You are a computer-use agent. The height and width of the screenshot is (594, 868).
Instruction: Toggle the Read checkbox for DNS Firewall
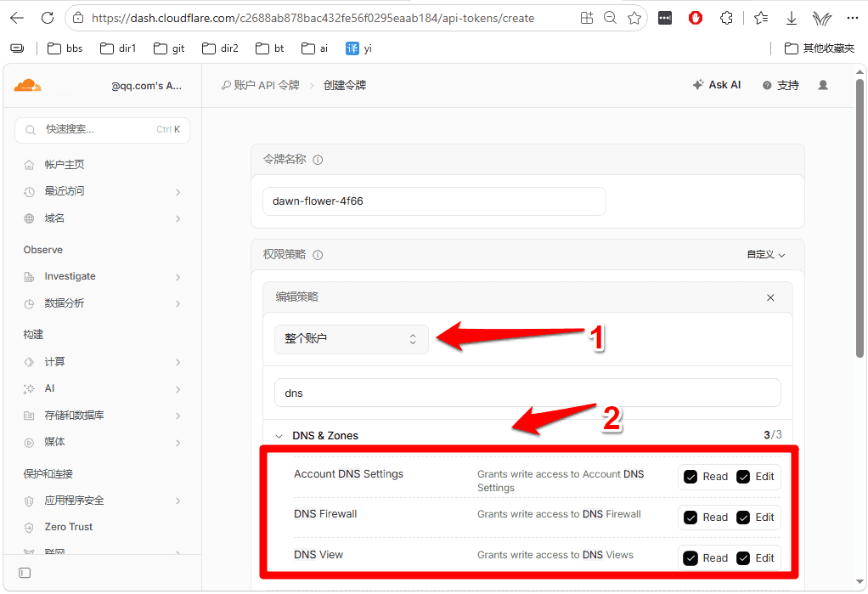(690, 518)
